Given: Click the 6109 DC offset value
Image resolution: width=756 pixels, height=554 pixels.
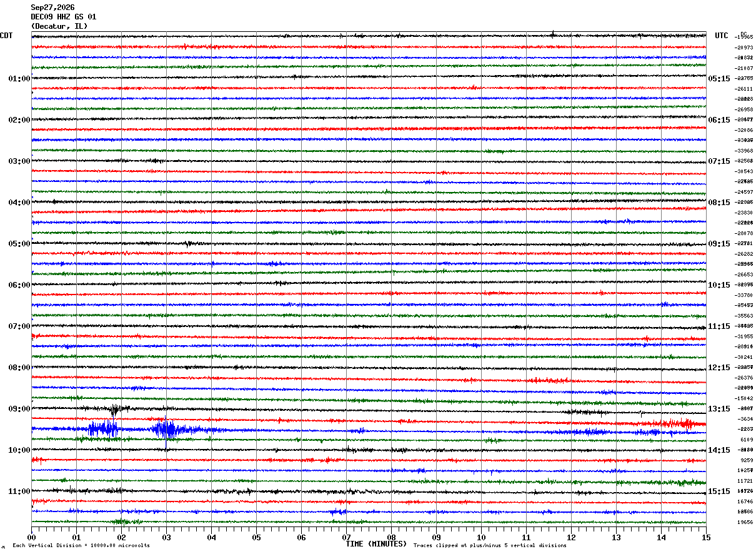Looking at the screenshot, I should [x=747, y=440].
